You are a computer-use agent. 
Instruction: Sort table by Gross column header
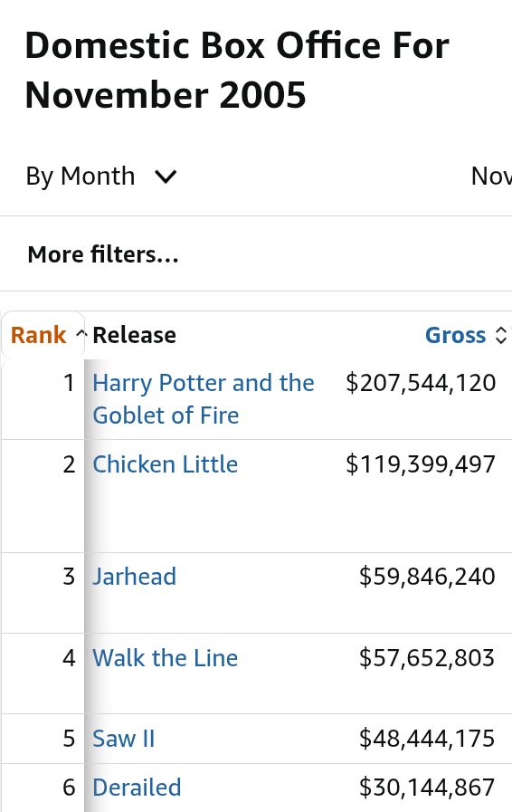coord(456,335)
